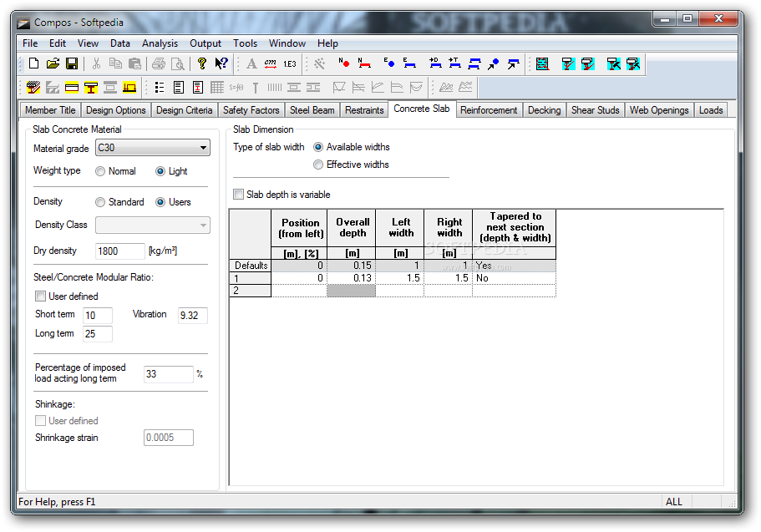Click the 'No' tapered cell in row 1

point(514,278)
